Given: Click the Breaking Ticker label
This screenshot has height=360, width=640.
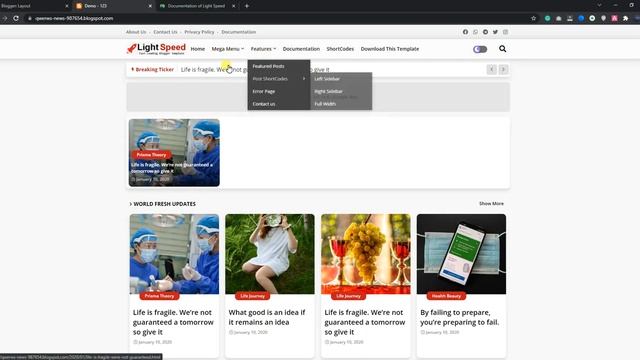Looking at the screenshot, I should [x=153, y=69].
